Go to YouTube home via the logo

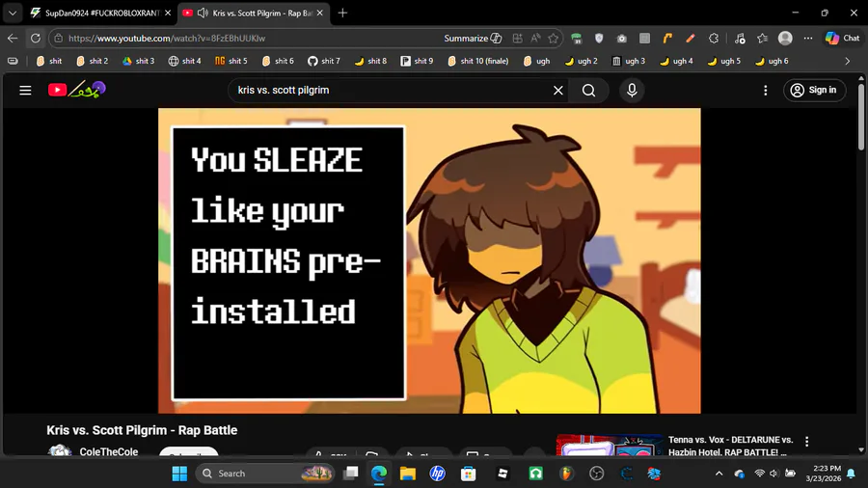pyautogui.click(x=76, y=90)
